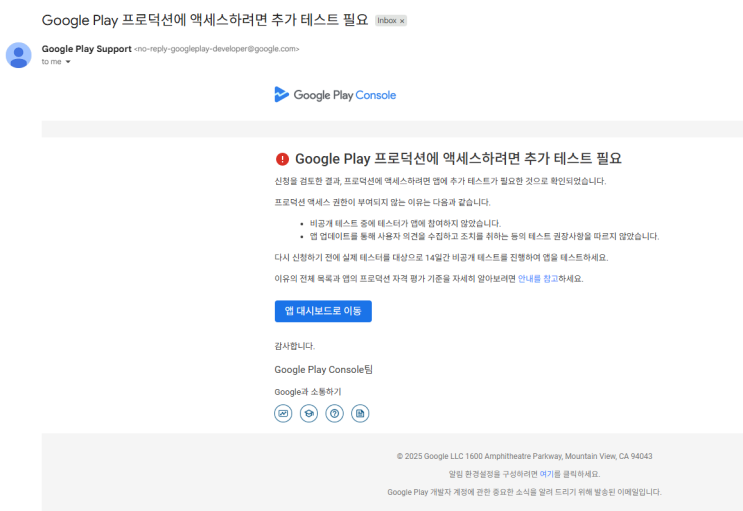Click the Google Play Support sender name
This screenshot has width=743, height=511.
click(x=86, y=49)
